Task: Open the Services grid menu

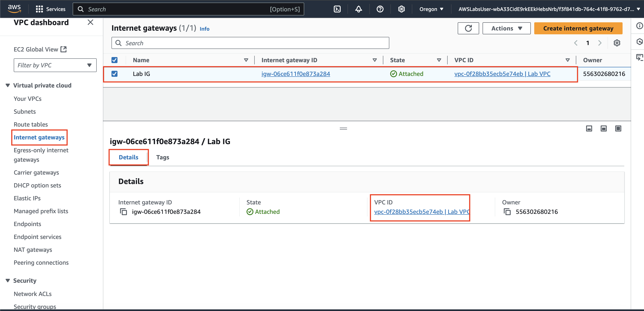Action: coord(39,9)
